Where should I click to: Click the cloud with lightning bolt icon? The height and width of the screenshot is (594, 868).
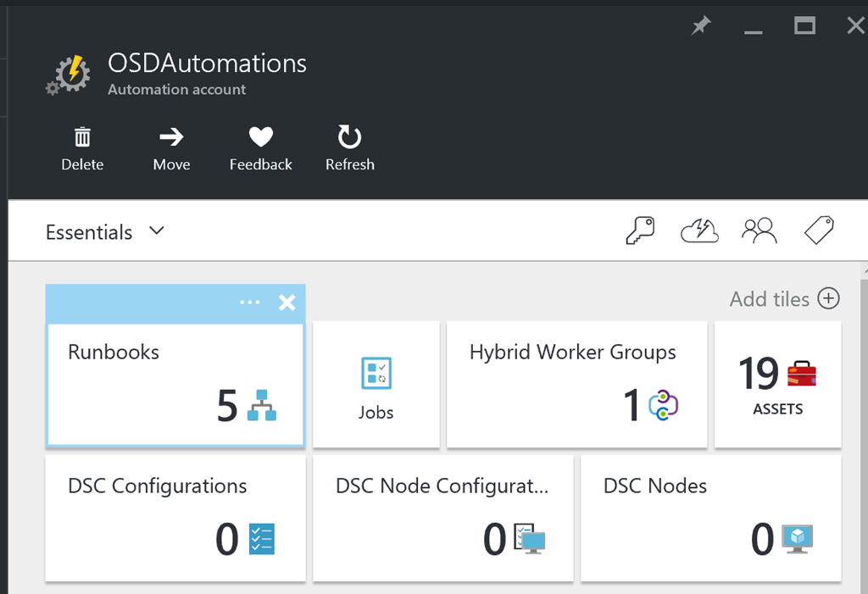tap(699, 230)
